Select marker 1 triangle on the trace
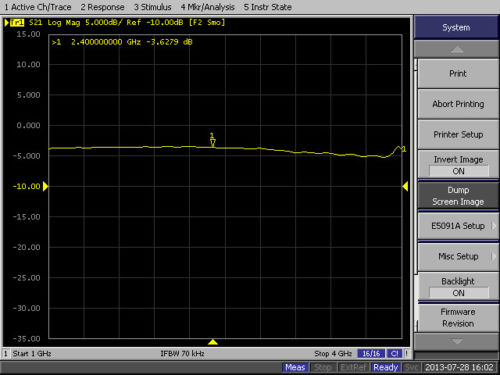This screenshot has width=500, height=375. pos(213,143)
